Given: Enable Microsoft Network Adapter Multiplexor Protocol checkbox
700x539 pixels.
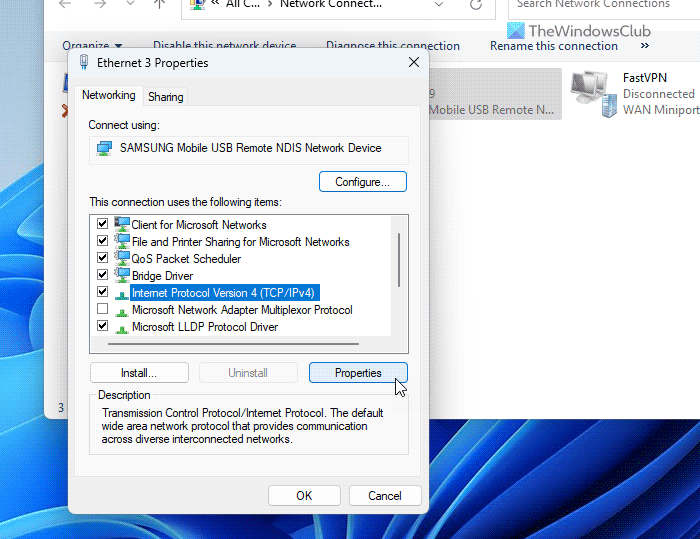Looking at the screenshot, I should (103, 308).
